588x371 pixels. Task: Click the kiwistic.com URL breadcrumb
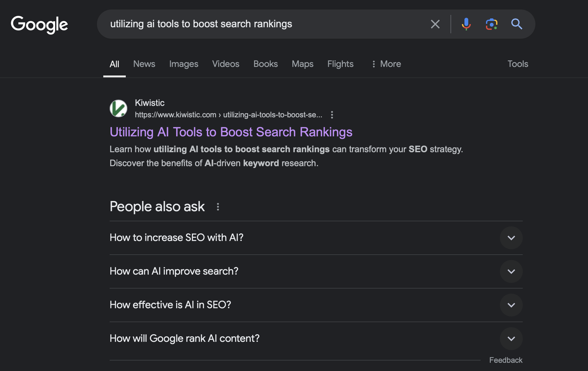tap(228, 115)
